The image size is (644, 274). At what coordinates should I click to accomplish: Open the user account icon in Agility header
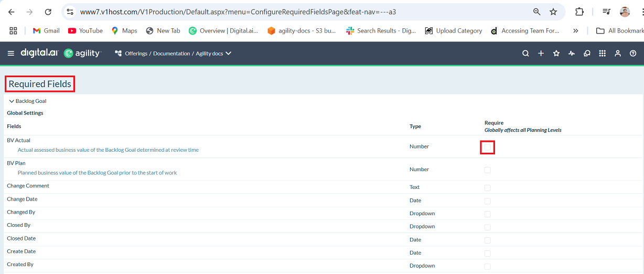tap(618, 53)
